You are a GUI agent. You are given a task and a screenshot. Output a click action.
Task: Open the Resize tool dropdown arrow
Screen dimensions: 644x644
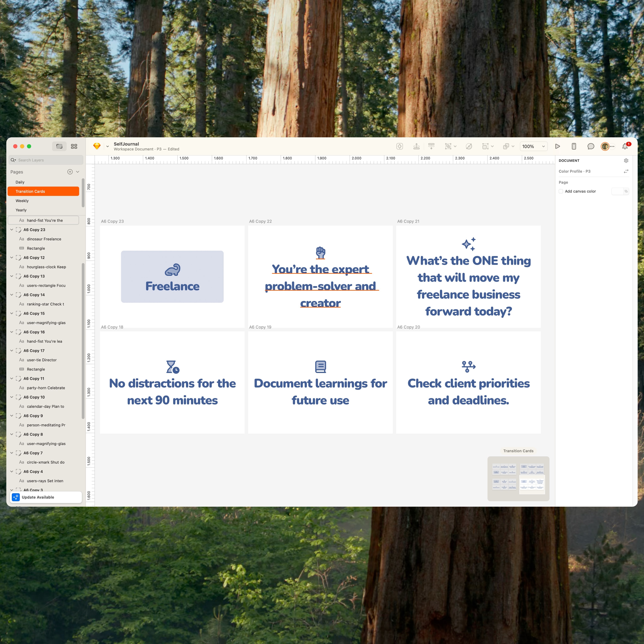tap(492, 146)
